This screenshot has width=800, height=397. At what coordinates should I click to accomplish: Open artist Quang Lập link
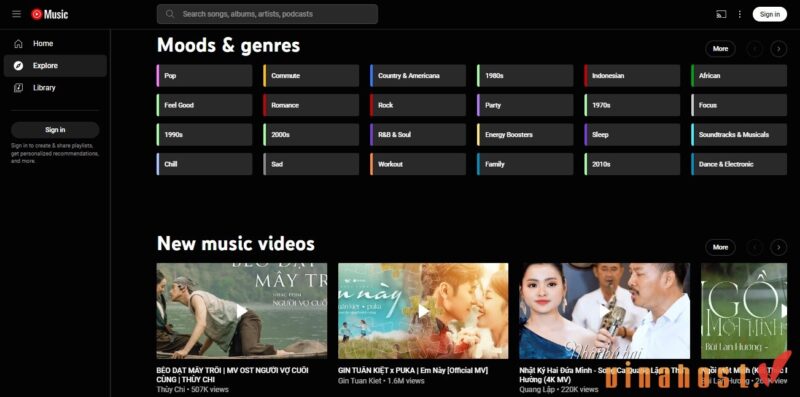pyautogui.click(x=536, y=389)
